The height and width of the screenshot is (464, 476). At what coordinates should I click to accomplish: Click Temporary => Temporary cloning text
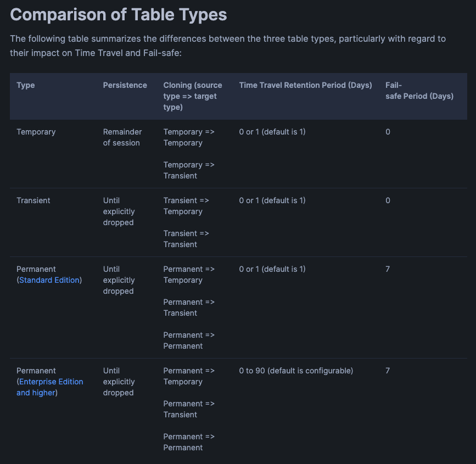point(188,137)
